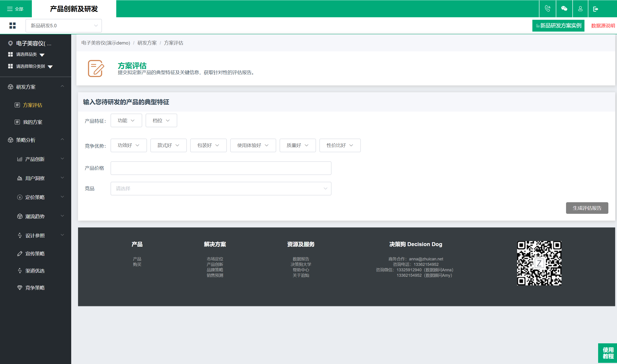Open the 使用体验好 advantage dropdown
Screen dimensions: 617x364
click(x=253, y=145)
